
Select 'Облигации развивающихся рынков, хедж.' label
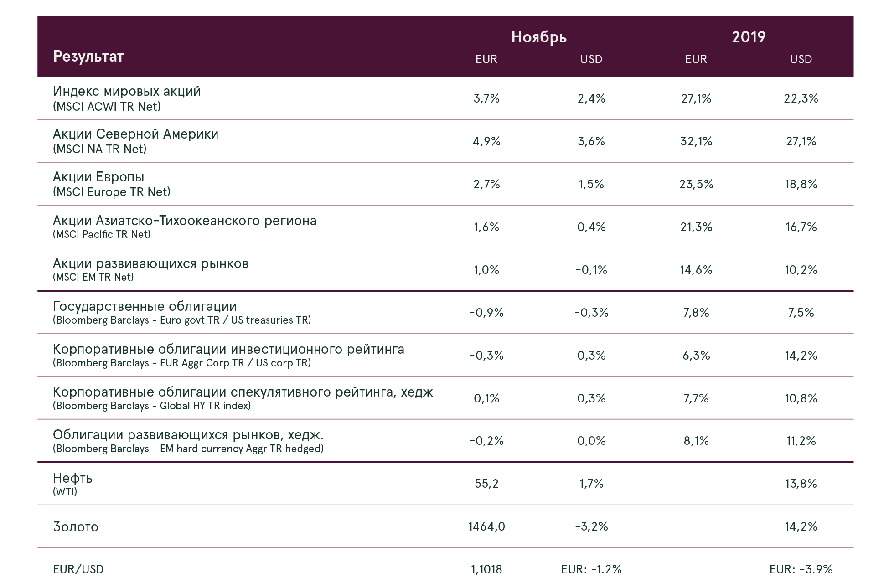pyautogui.click(x=188, y=435)
